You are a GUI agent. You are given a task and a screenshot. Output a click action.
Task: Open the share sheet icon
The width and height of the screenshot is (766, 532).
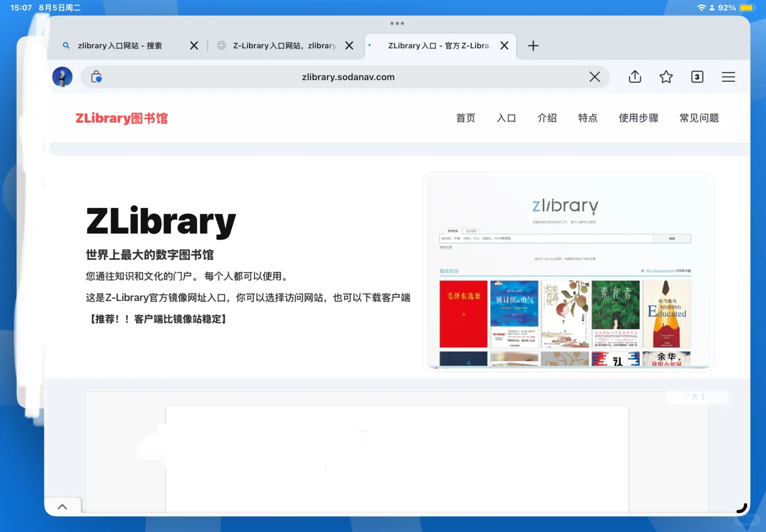(635, 76)
